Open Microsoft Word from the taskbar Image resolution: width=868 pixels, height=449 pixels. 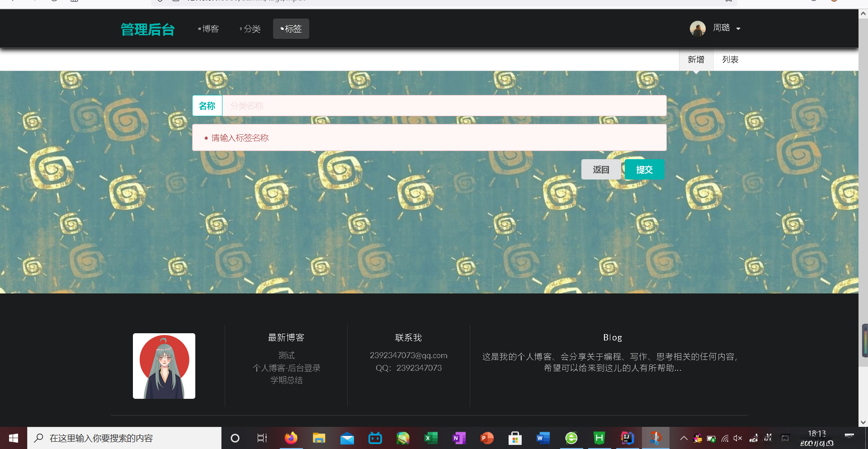[542, 438]
